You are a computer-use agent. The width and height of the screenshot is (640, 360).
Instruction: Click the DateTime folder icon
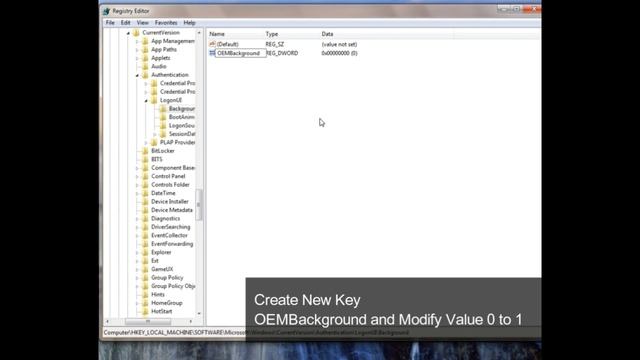(145, 193)
